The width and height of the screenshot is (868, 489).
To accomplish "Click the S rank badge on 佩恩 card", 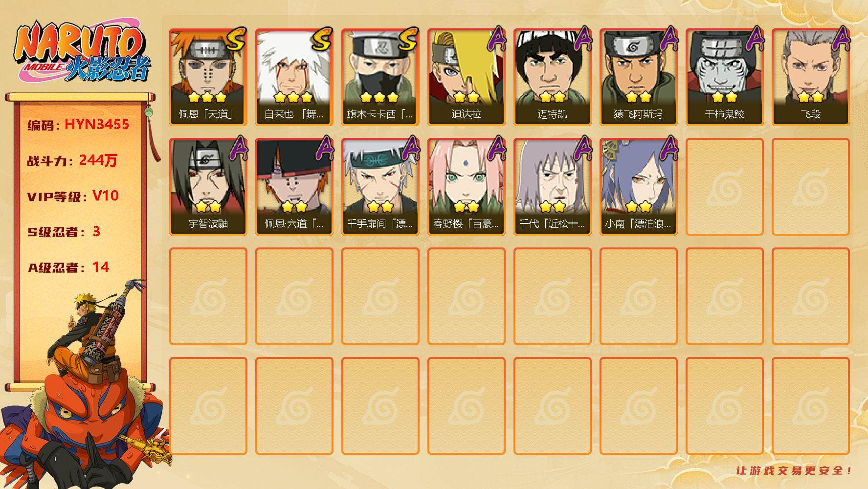I will [235, 39].
